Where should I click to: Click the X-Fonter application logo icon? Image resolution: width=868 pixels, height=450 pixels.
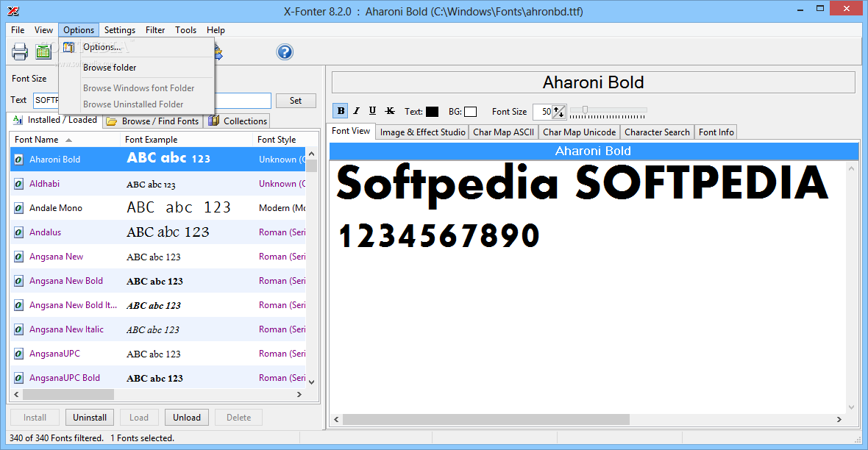pos(13,10)
